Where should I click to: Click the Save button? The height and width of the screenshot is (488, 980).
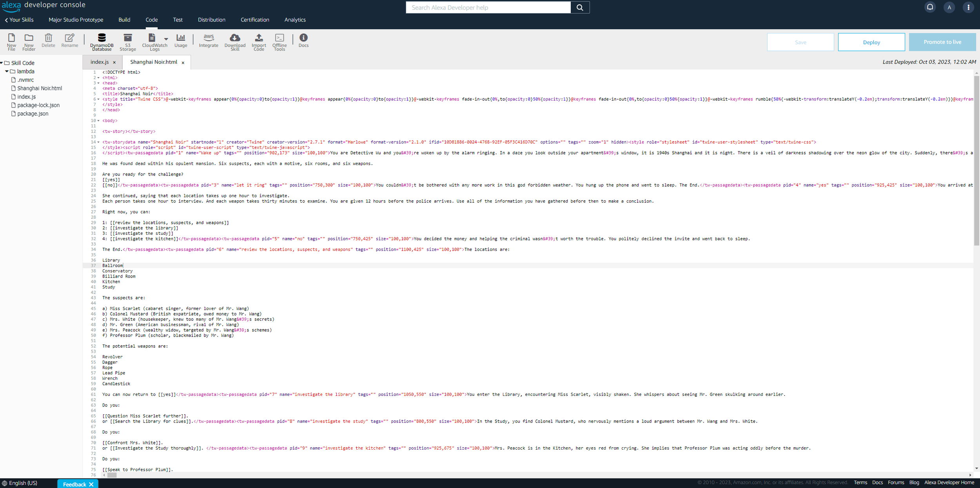coord(800,42)
